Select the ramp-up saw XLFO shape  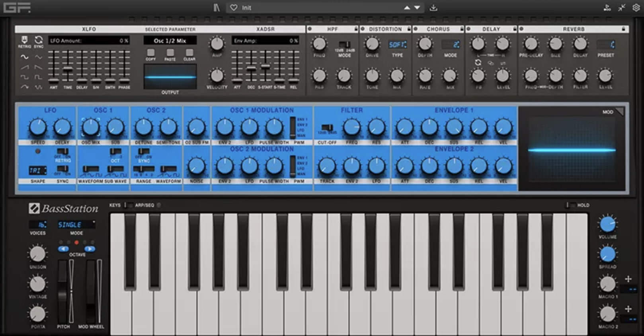25,67
